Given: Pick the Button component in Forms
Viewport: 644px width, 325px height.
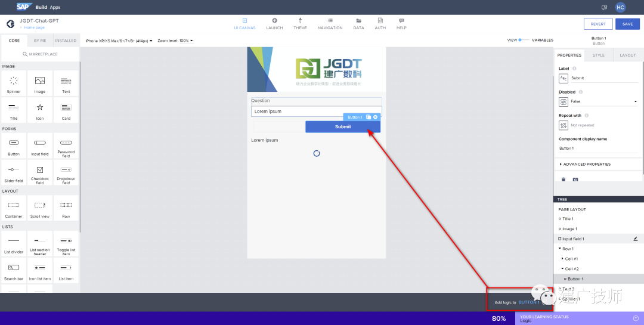Looking at the screenshot, I should tap(14, 146).
